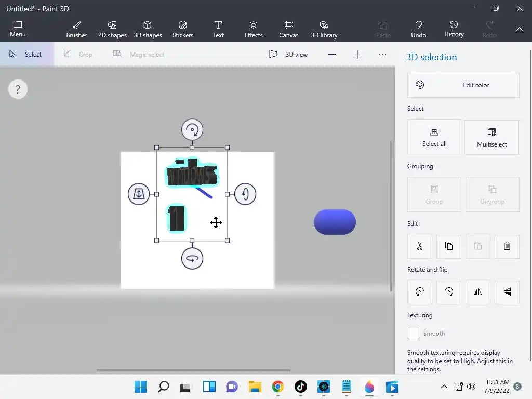Open Chrome from the taskbar
532x399 pixels.
click(277, 387)
